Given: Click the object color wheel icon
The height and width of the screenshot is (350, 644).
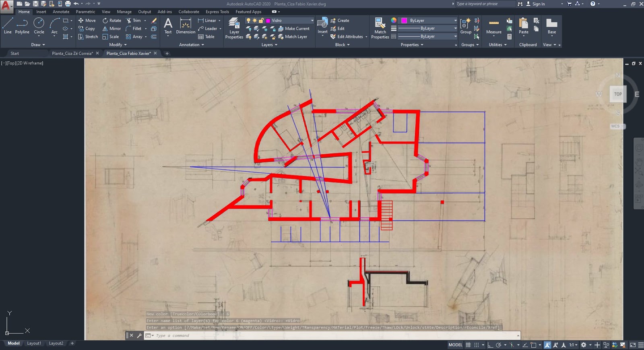Looking at the screenshot, I should [x=394, y=21].
